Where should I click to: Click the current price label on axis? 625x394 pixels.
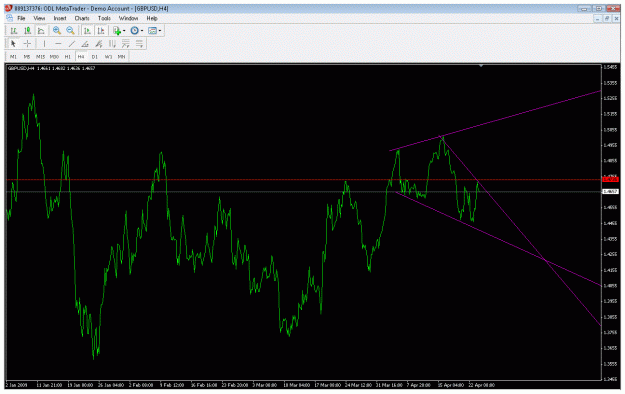tap(611, 191)
